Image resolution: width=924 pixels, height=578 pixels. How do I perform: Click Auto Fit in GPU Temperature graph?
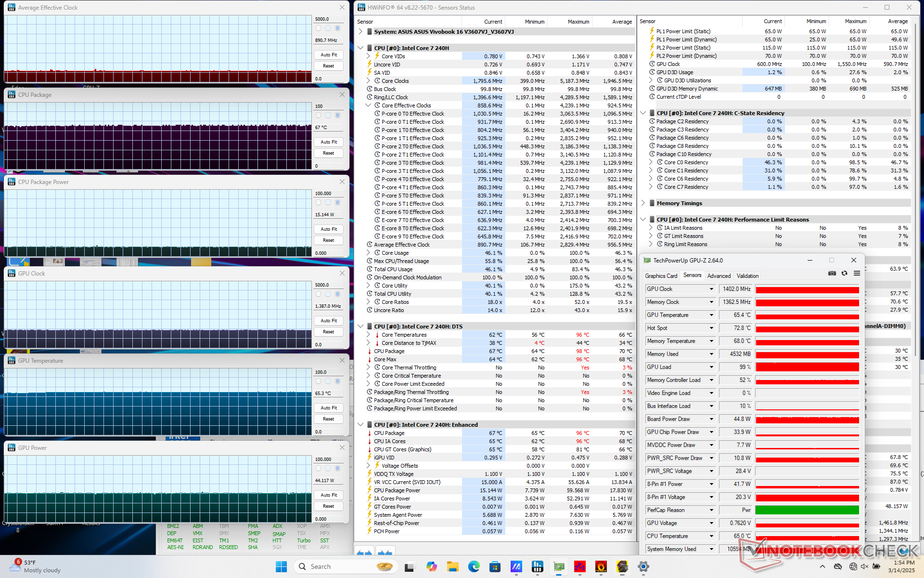(x=329, y=408)
